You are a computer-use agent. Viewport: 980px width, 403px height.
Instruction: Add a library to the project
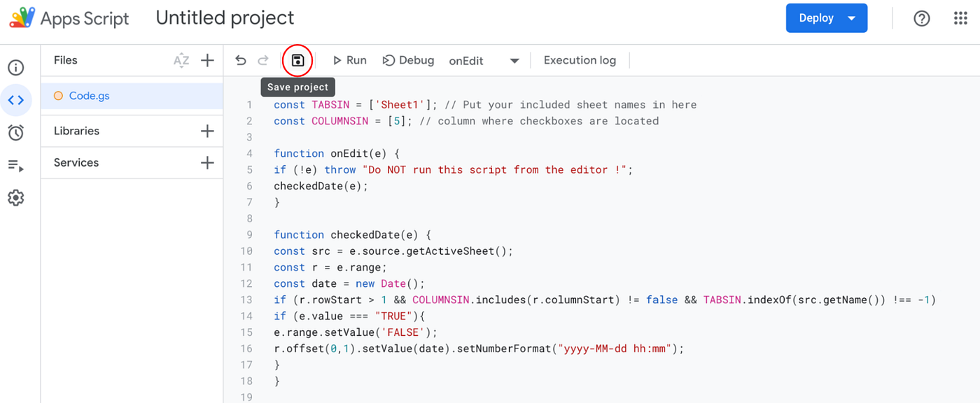coord(207,131)
